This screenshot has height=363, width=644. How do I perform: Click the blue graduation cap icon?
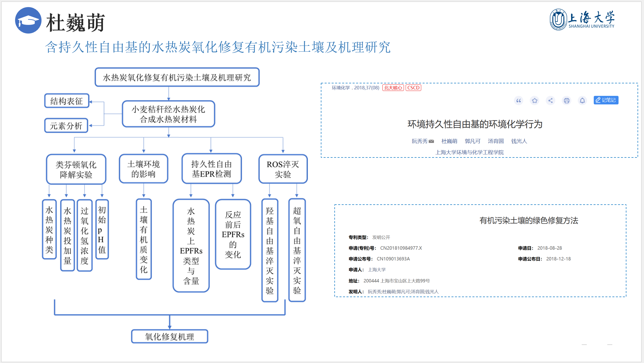point(28,21)
